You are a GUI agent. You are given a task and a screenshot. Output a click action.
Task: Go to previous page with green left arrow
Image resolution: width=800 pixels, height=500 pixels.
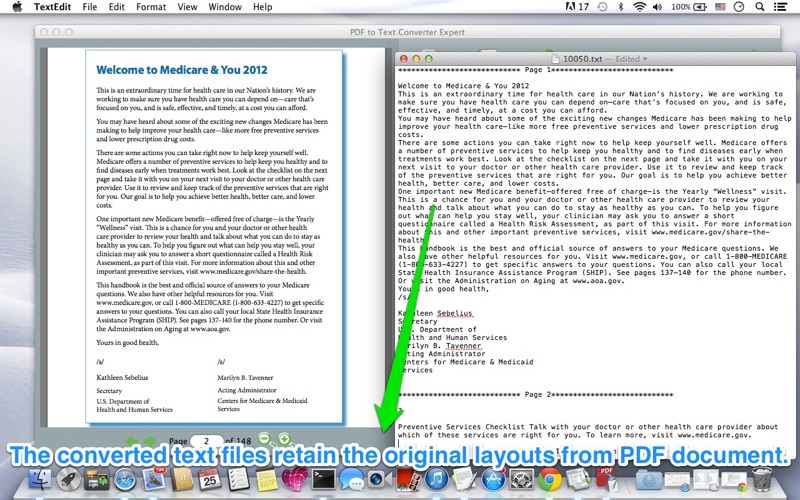tap(132, 440)
